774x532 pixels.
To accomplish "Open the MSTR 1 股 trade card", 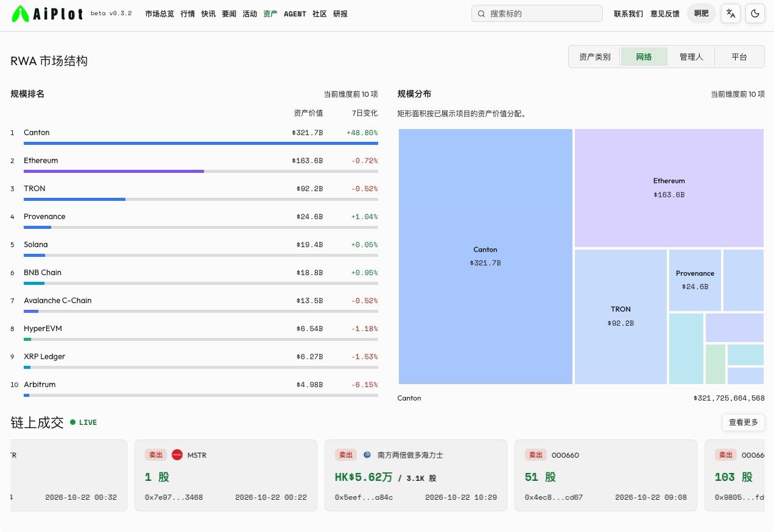I will tap(226, 475).
